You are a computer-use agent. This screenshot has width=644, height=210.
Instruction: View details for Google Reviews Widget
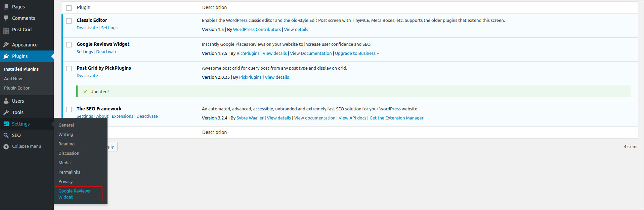pos(275,54)
